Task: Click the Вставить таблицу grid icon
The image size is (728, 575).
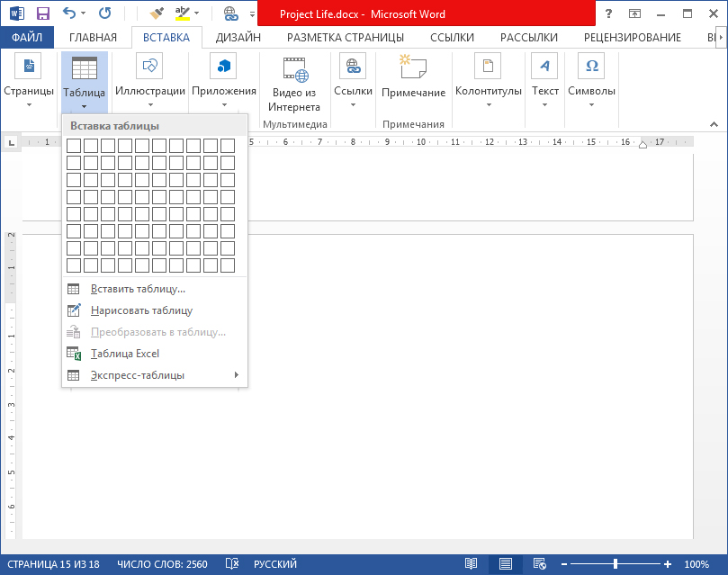Action: click(x=74, y=289)
